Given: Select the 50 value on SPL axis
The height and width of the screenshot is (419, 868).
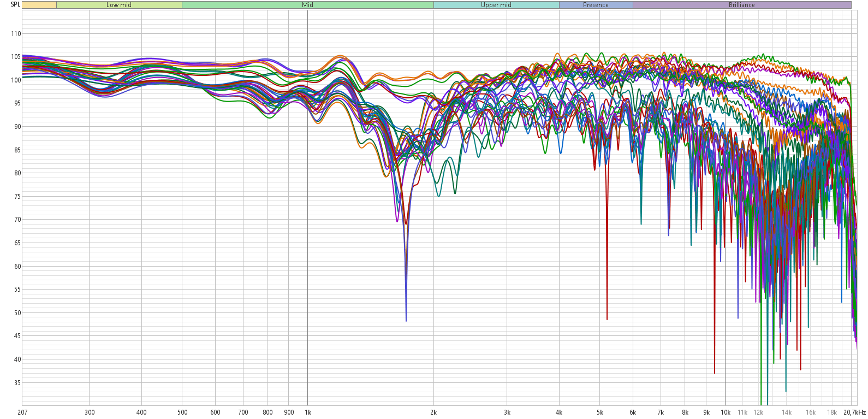Looking at the screenshot, I should click(17, 313).
